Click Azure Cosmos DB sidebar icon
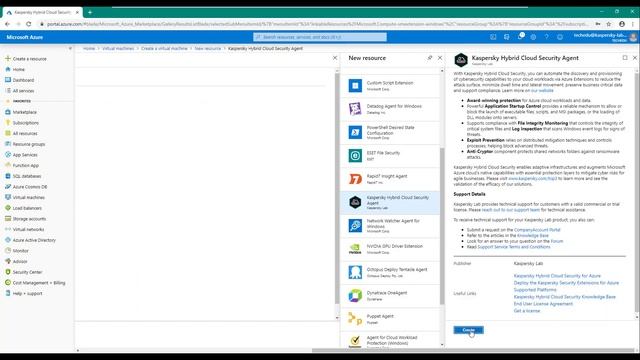640x360 pixels. tap(8, 187)
